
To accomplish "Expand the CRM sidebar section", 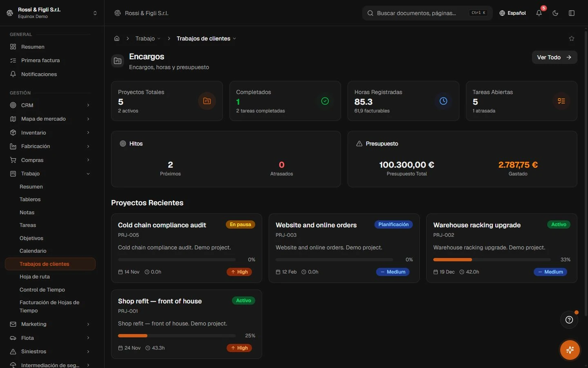I will (x=50, y=105).
